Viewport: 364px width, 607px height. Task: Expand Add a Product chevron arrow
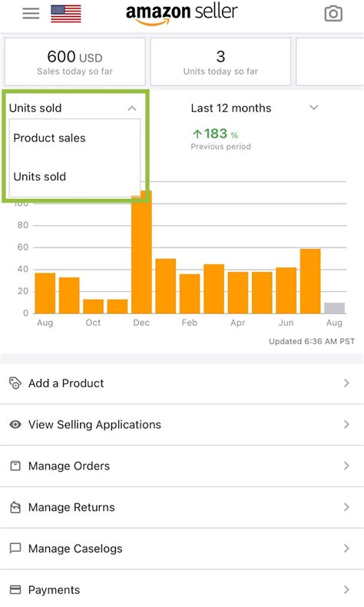click(x=346, y=383)
